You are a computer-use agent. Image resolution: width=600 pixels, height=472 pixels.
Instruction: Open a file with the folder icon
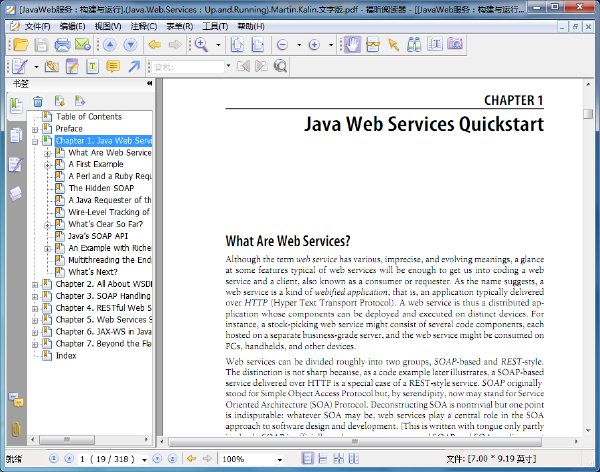(x=21, y=45)
